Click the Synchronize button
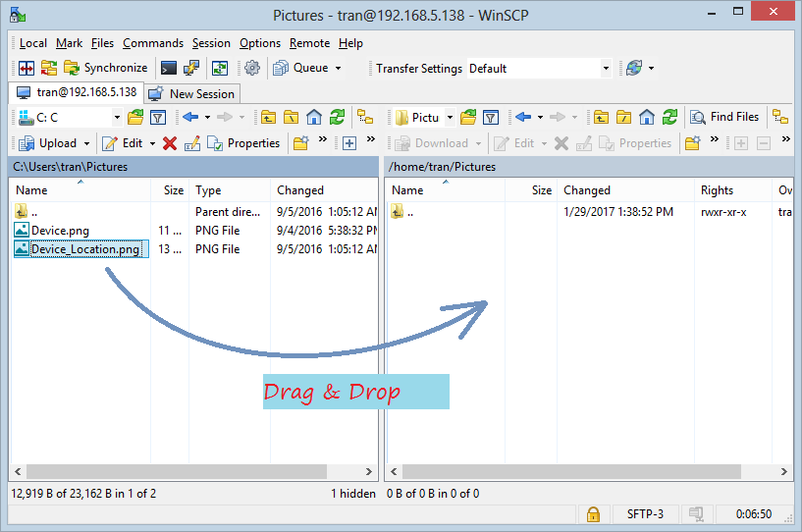This screenshot has width=802, height=532. click(106, 68)
